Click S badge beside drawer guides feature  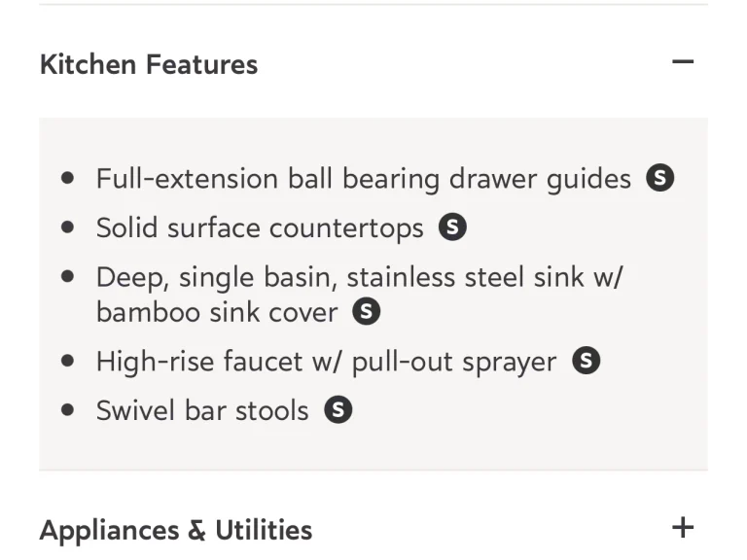coord(659,178)
